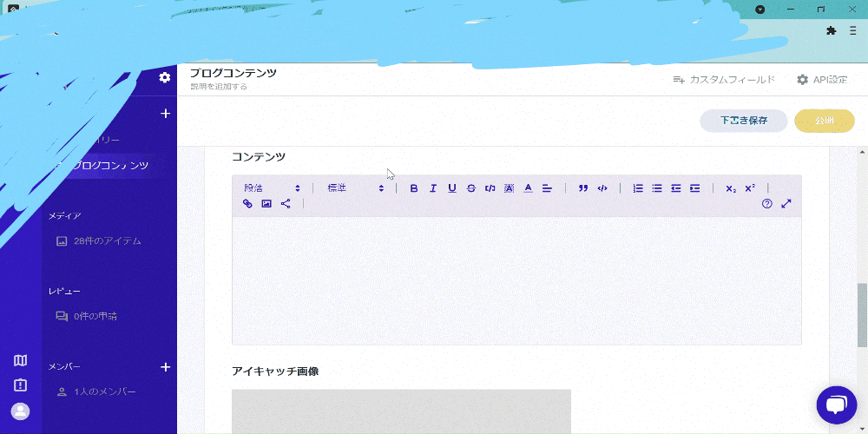Screen dimensions: 868x434
Task: Decrease indent of paragraph
Action: (676, 188)
